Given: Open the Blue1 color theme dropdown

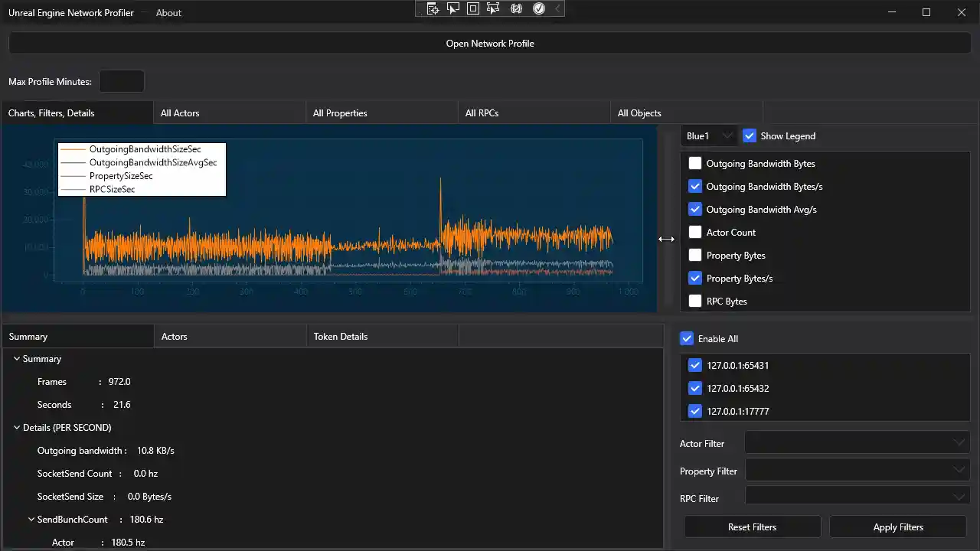Looking at the screenshot, I should tap(709, 136).
